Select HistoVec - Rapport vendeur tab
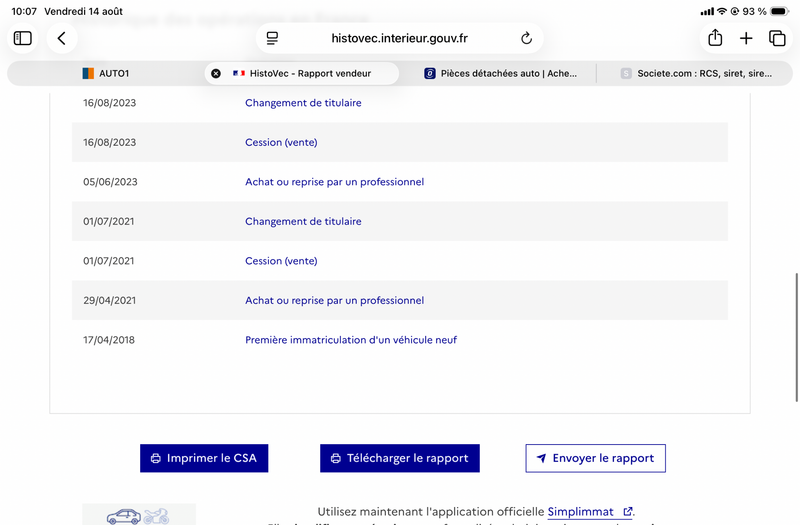The width and height of the screenshot is (800, 525). click(302, 73)
